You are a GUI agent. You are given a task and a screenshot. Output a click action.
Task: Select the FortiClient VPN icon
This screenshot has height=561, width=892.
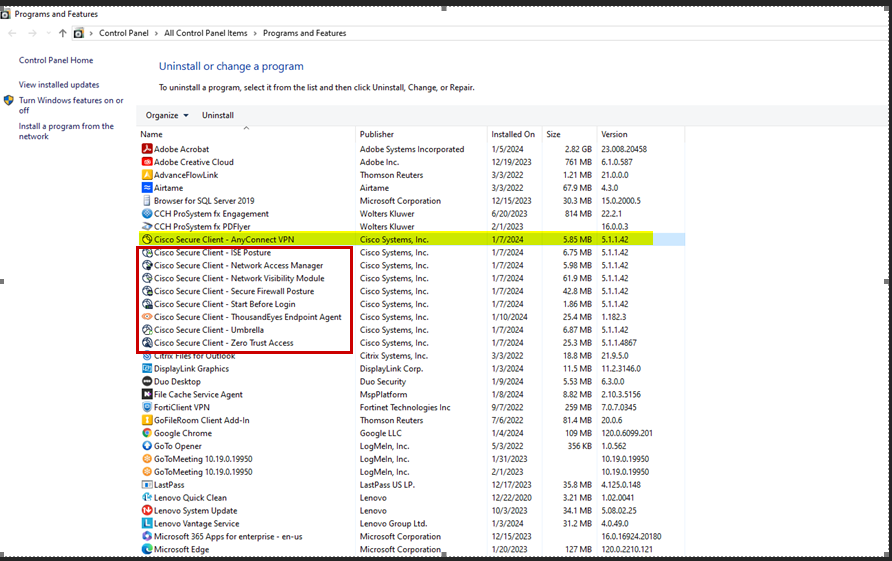click(x=147, y=407)
